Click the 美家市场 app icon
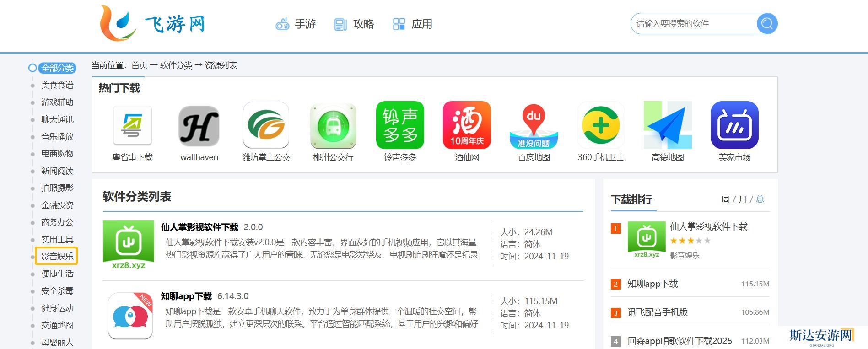This screenshot has width=868, height=349. (x=734, y=125)
